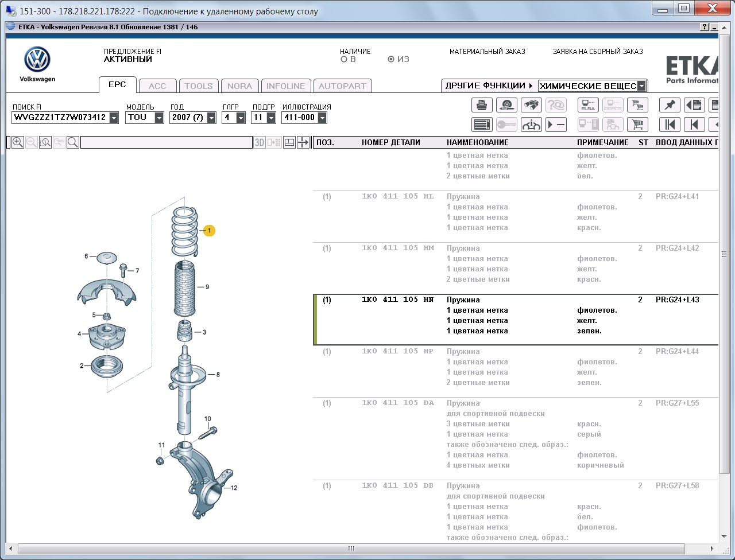Screen dimensions: 735x560
Task: Click the plain magnifier search icon
Action: [73, 142]
